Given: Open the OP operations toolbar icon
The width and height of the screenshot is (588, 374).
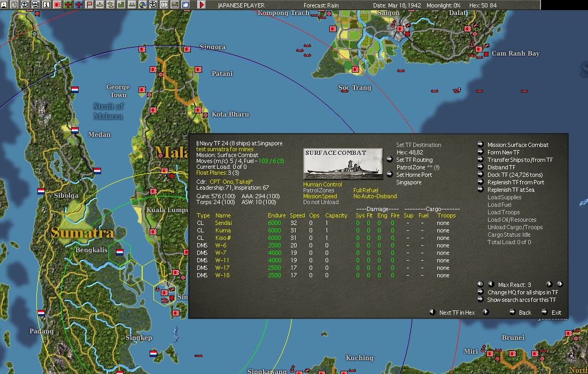Looking at the screenshot, I should click(164, 5).
